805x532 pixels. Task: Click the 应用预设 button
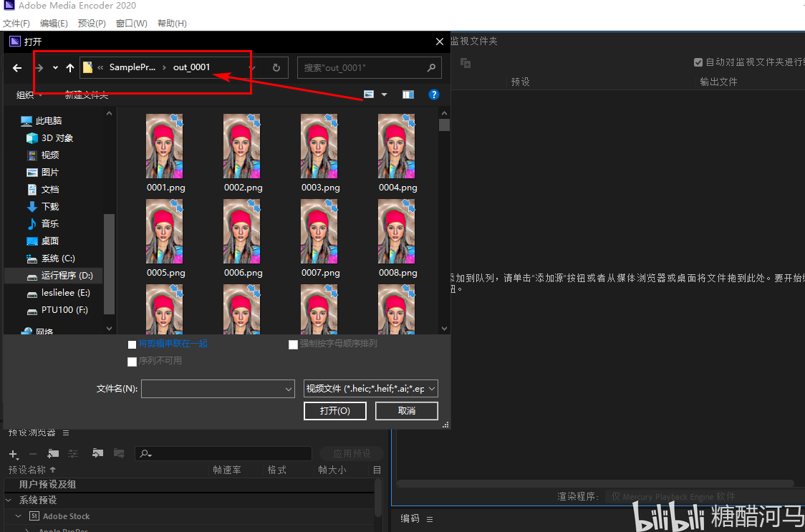tap(352, 453)
